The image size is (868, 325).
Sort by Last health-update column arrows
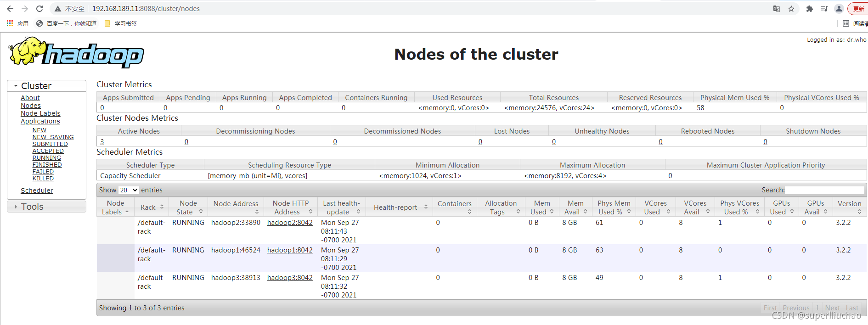click(358, 212)
